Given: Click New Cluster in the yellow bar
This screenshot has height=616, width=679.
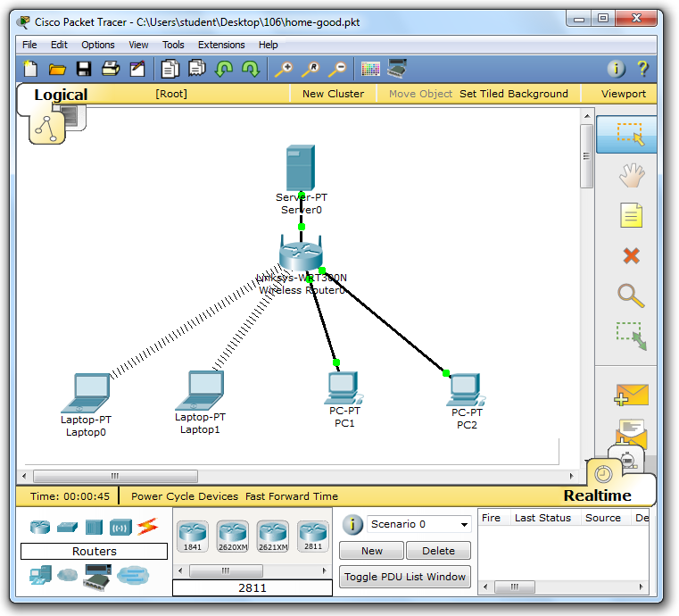Looking at the screenshot, I should point(333,94).
